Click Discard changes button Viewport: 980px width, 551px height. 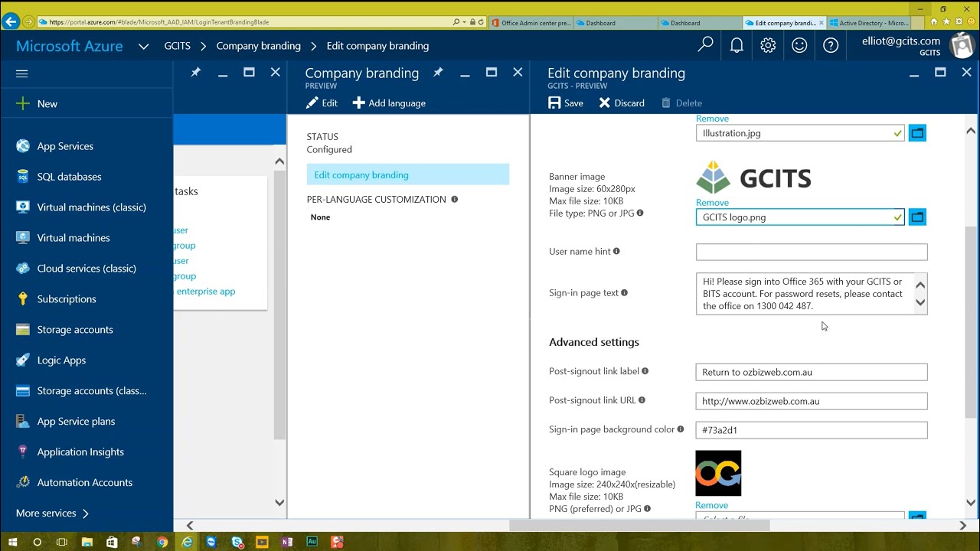point(622,103)
